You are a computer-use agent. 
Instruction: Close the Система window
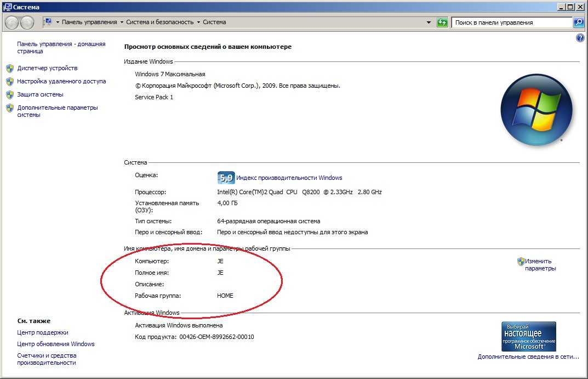coord(579,7)
